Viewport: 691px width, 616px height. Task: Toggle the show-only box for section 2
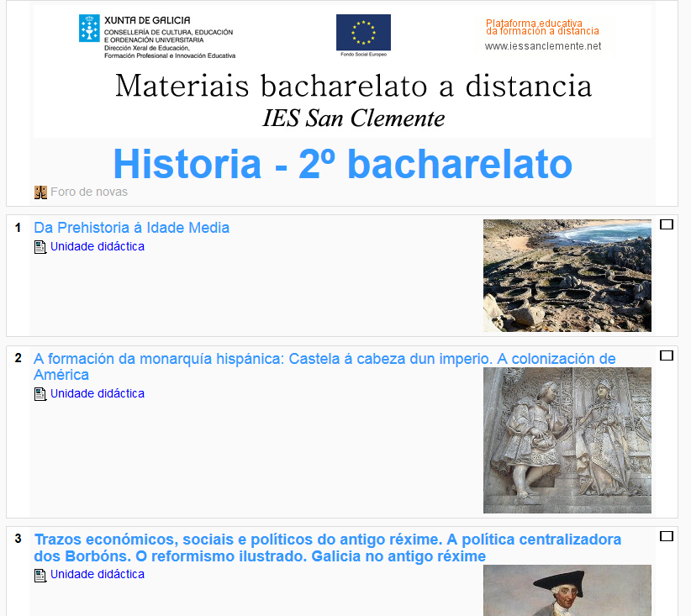[667, 355]
